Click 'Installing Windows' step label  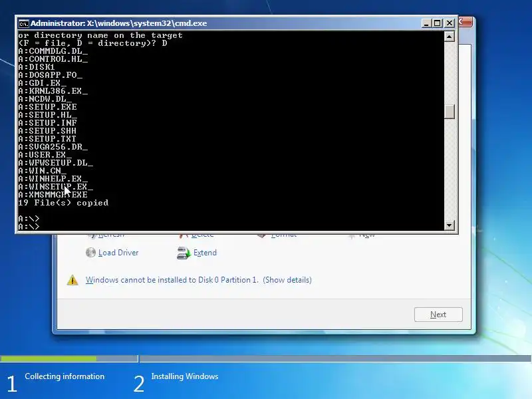click(x=185, y=376)
